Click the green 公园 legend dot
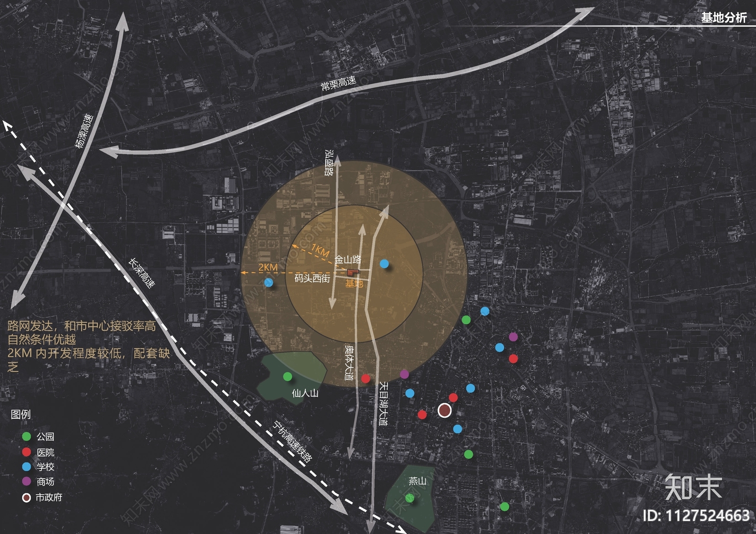756x534 pixels. [x=26, y=436]
